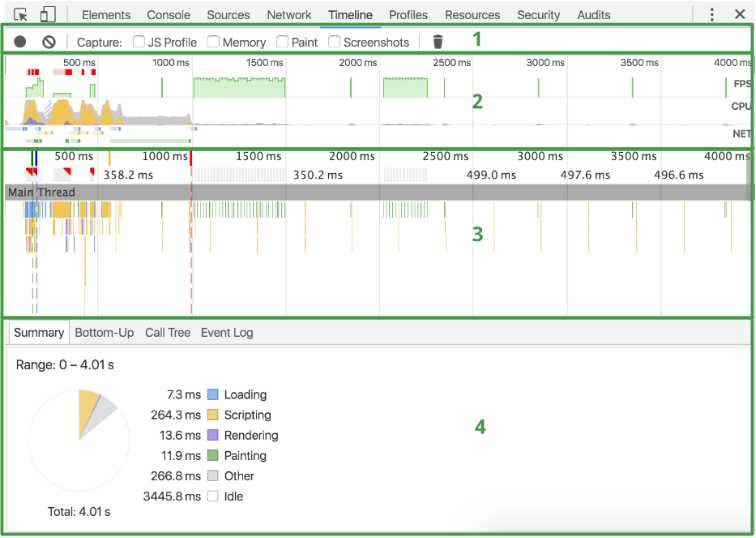This screenshot has height=538, width=756.
Task: Switch to the Resources tab
Action: click(x=472, y=15)
